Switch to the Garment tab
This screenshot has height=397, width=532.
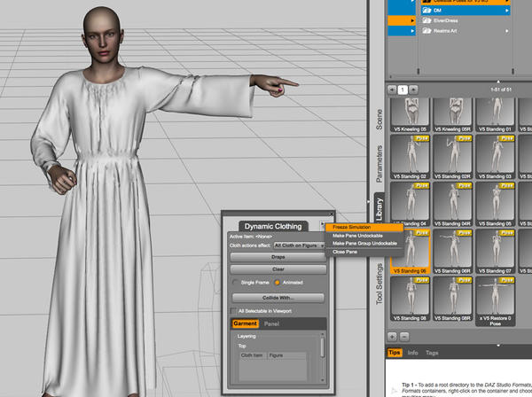(x=245, y=323)
